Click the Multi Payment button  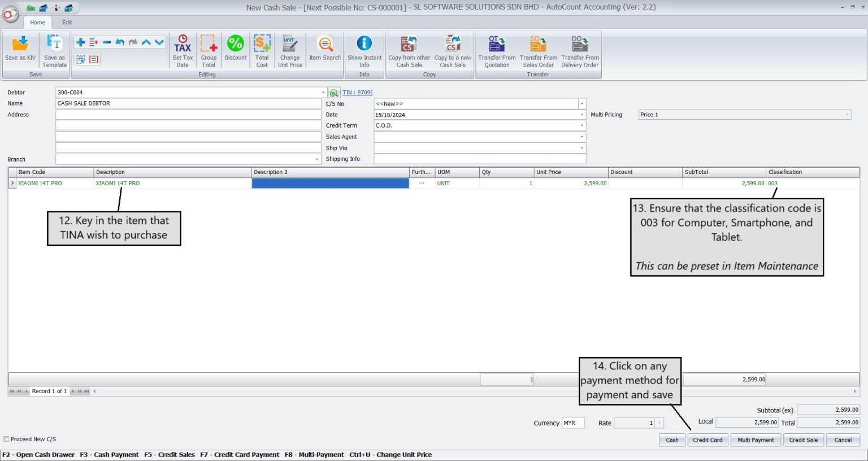click(x=756, y=440)
